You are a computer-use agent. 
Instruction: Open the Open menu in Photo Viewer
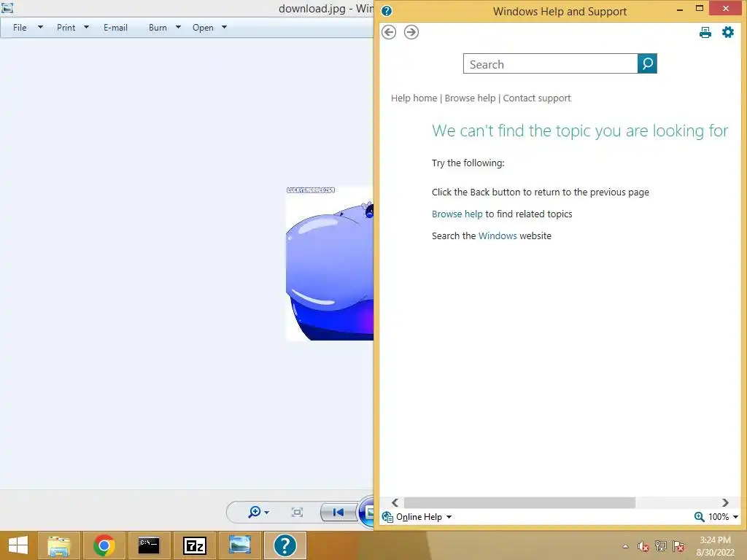click(x=203, y=28)
